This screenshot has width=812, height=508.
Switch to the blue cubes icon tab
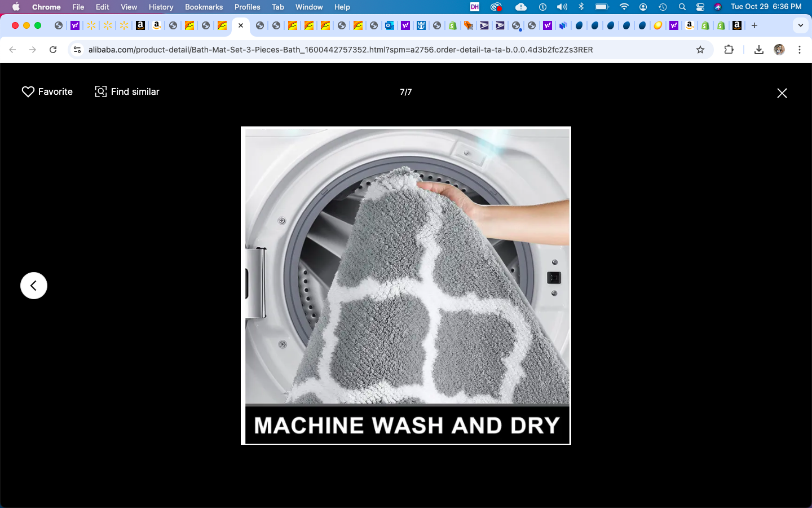tap(563, 25)
